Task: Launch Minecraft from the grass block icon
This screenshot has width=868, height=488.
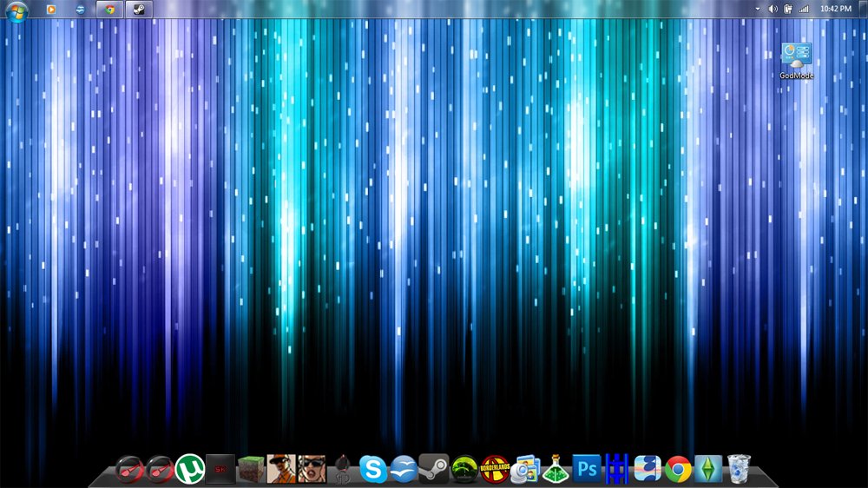Action: pos(251,469)
